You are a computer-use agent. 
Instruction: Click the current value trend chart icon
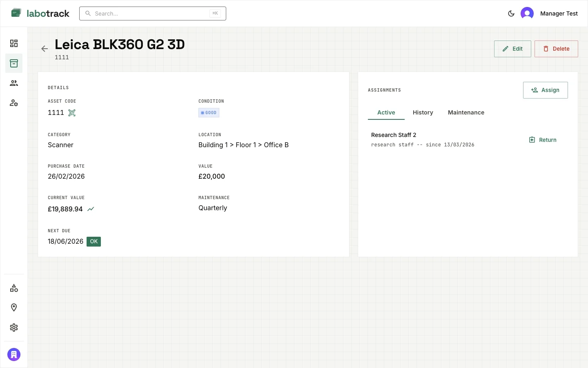pos(91,209)
